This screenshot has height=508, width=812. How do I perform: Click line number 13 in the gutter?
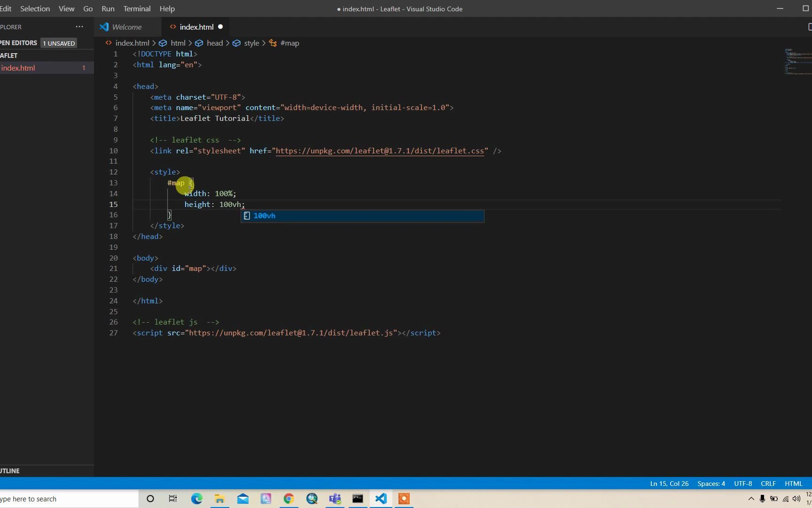(x=113, y=183)
